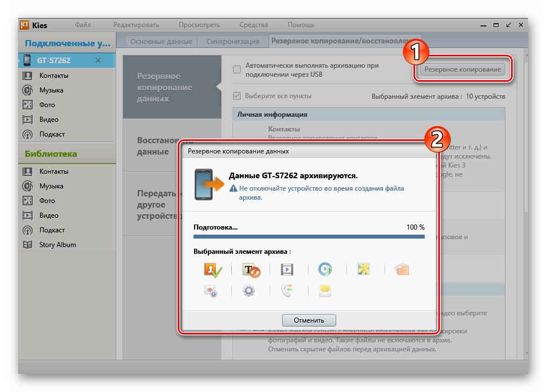Click 'Резервное копирование данных' dialog title

click(238, 151)
